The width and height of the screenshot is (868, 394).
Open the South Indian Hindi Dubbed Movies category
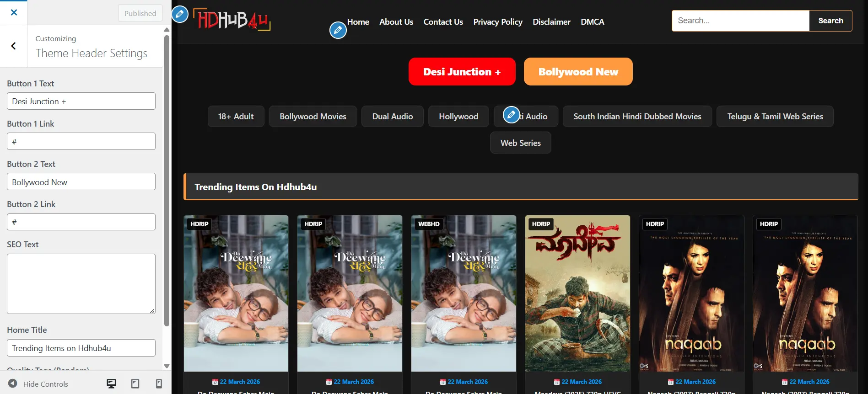point(637,117)
